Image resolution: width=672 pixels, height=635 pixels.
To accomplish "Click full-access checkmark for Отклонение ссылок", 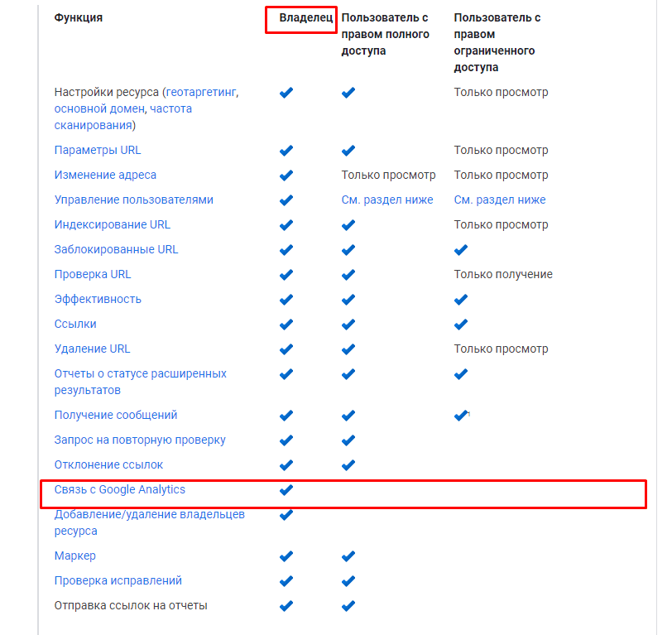I will pyautogui.click(x=348, y=465).
